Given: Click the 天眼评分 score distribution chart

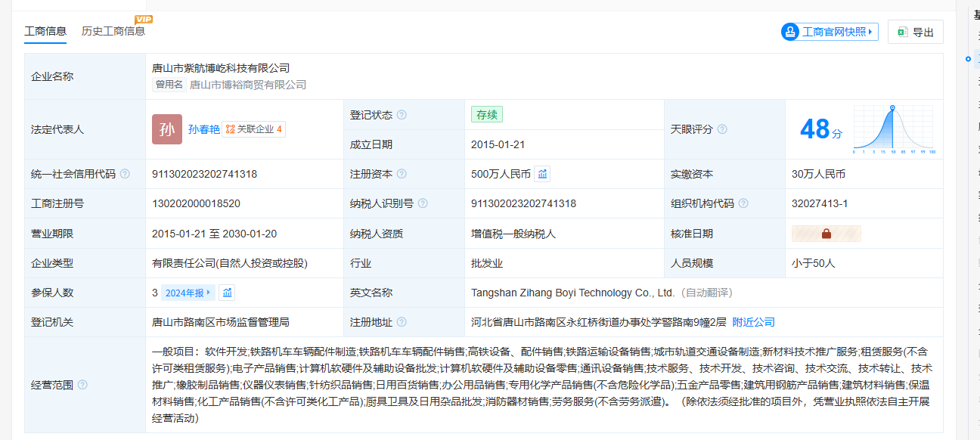Looking at the screenshot, I should click(894, 129).
